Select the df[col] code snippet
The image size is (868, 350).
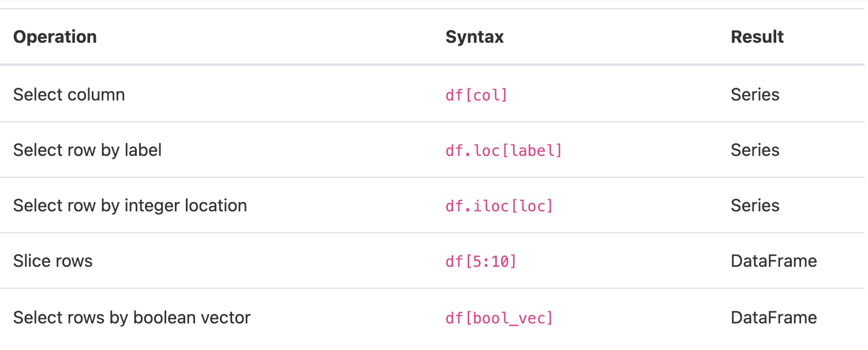click(477, 95)
